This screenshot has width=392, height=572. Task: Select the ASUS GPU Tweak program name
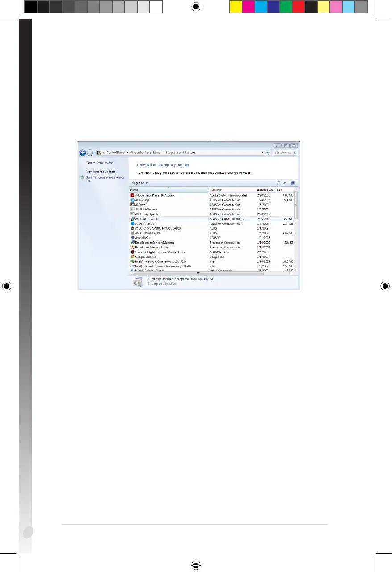click(x=146, y=219)
